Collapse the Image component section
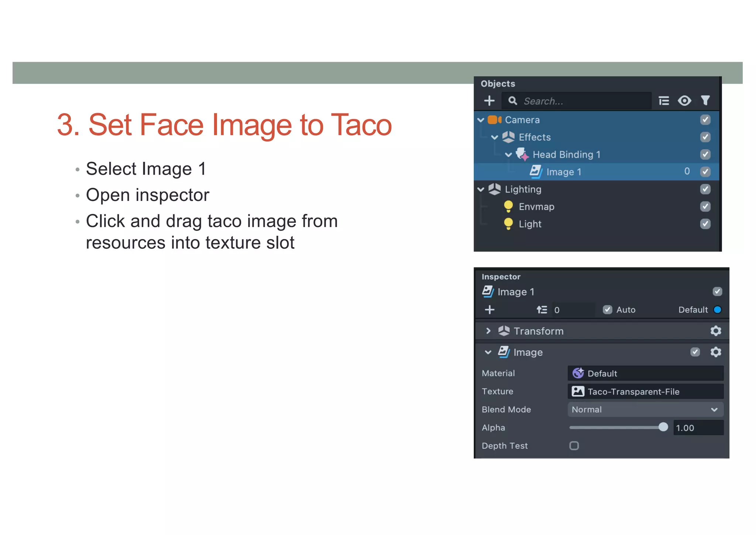Screen dimensions: 756x535 click(488, 352)
